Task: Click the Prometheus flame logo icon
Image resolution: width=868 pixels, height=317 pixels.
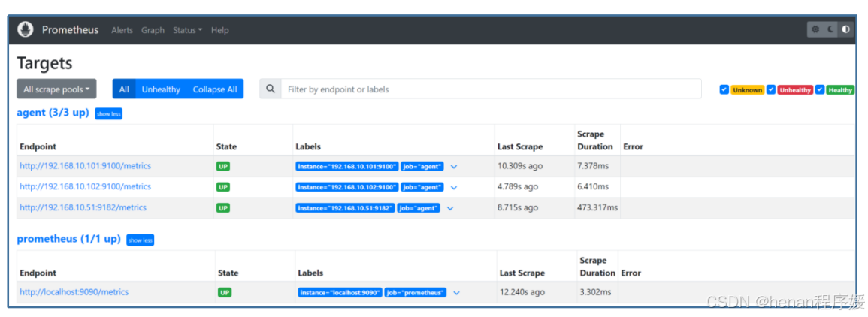Action: point(26,29)
